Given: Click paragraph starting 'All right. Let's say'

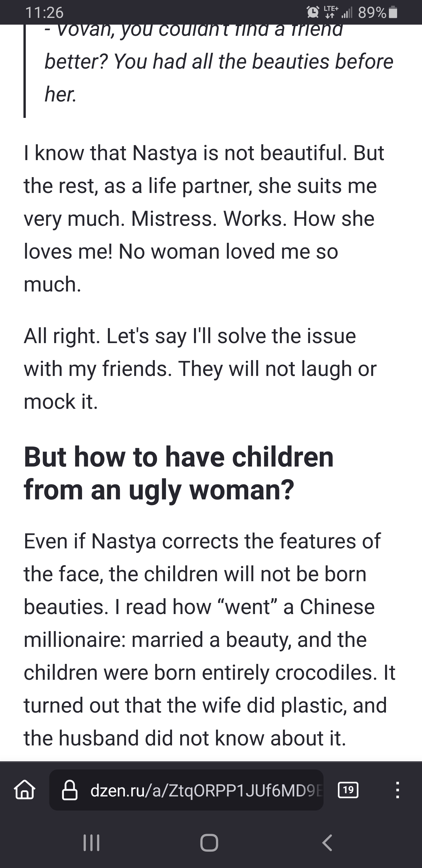Looking at the screenshot, I should [x=200, y=368].
